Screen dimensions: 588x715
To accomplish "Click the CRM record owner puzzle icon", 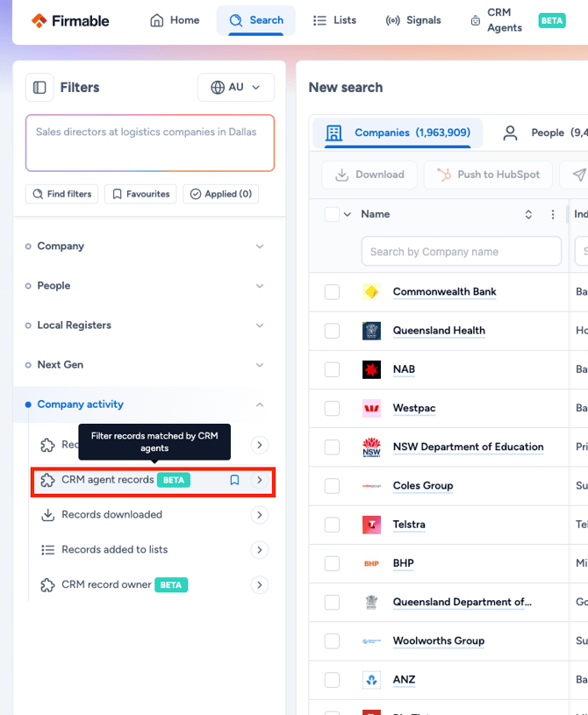I will pos(48,585).
